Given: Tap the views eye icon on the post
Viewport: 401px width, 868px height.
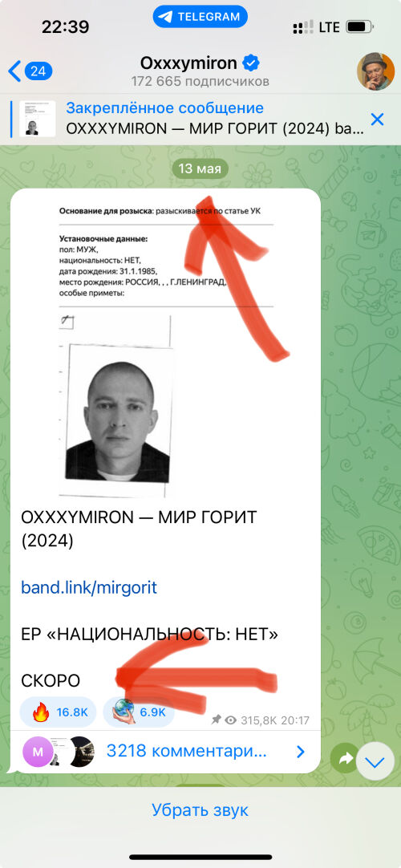Looking at the screenshot, I should (x=231, y=720).
